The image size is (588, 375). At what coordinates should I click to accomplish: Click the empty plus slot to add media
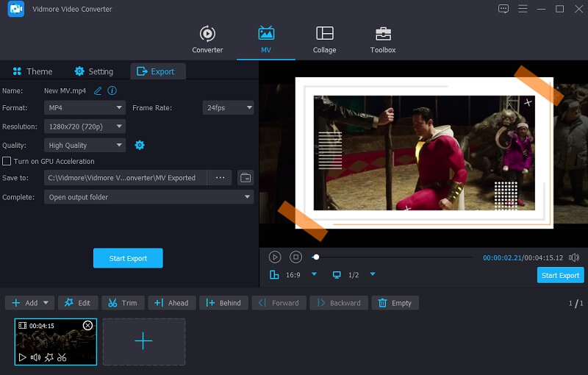coord(143,341)
